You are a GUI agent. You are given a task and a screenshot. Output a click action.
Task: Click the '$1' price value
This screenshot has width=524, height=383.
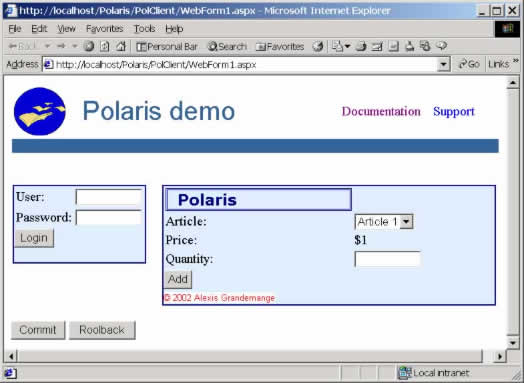(x=361, y=240)
